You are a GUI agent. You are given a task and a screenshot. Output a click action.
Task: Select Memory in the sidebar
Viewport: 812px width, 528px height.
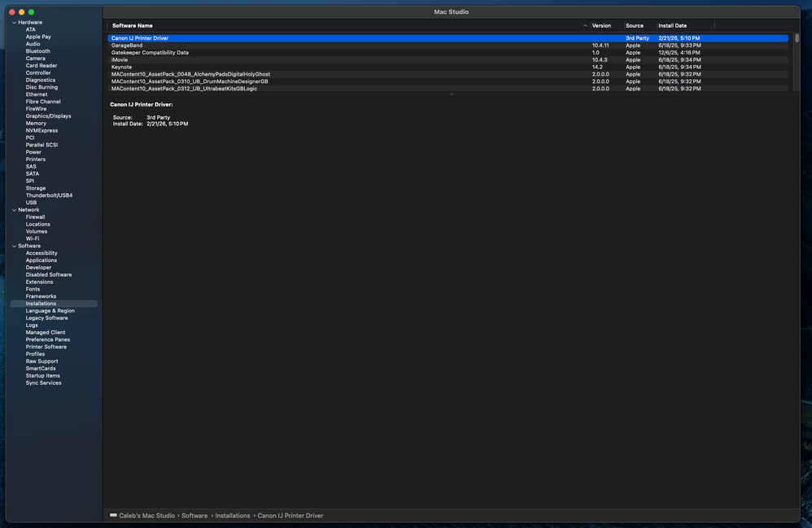click(36, 124)
